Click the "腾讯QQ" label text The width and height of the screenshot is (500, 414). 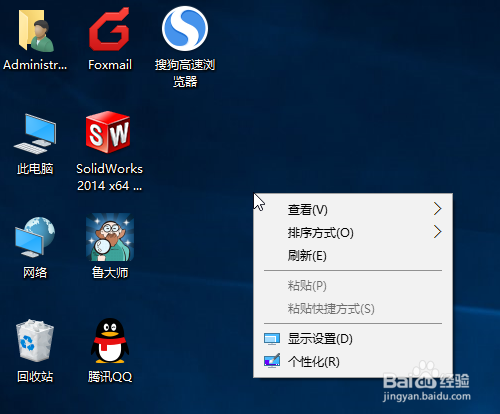coord(110,377)
